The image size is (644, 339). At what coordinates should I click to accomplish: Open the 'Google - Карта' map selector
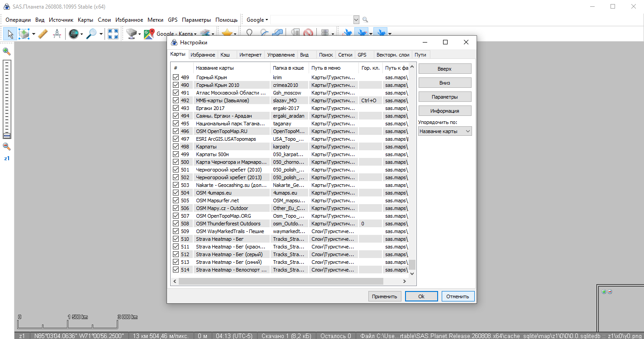click(176, 33)
